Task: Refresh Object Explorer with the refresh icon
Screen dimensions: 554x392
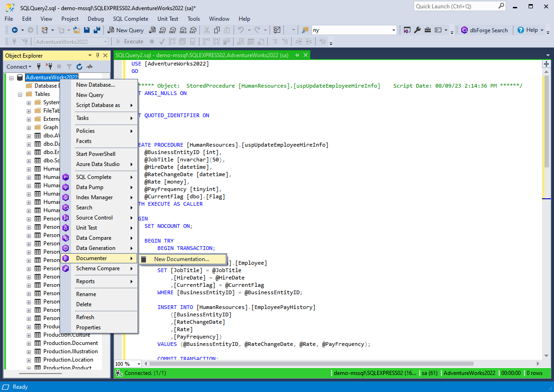Action: coord(79,67)
